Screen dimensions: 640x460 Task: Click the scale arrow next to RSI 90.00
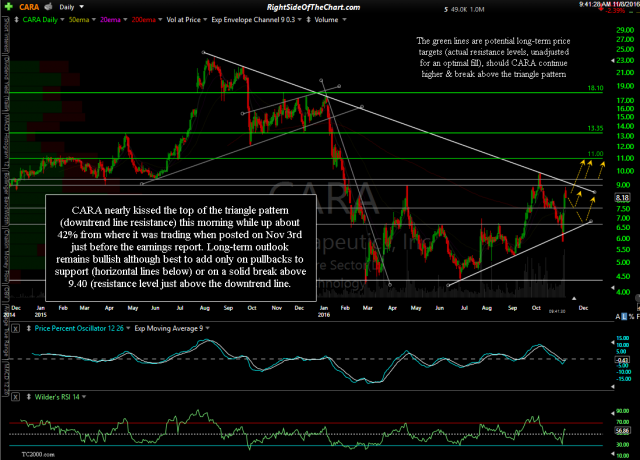(x=612, y=413)
